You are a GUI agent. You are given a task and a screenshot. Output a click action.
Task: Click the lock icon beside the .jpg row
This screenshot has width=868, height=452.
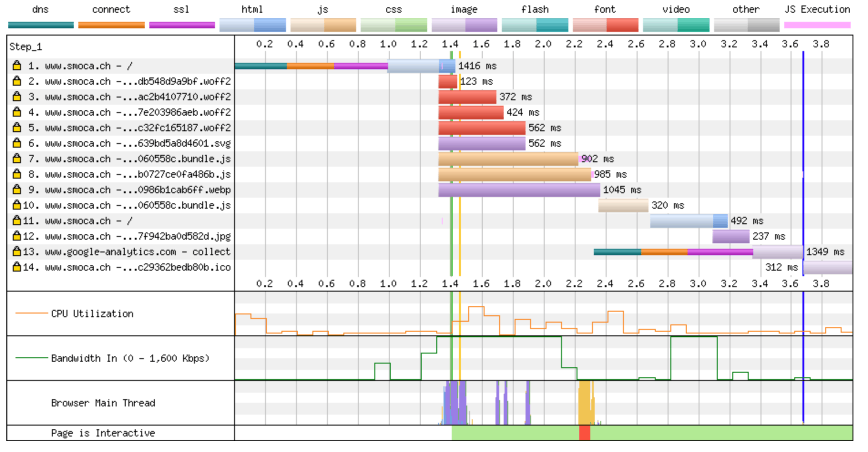(17, 236)
